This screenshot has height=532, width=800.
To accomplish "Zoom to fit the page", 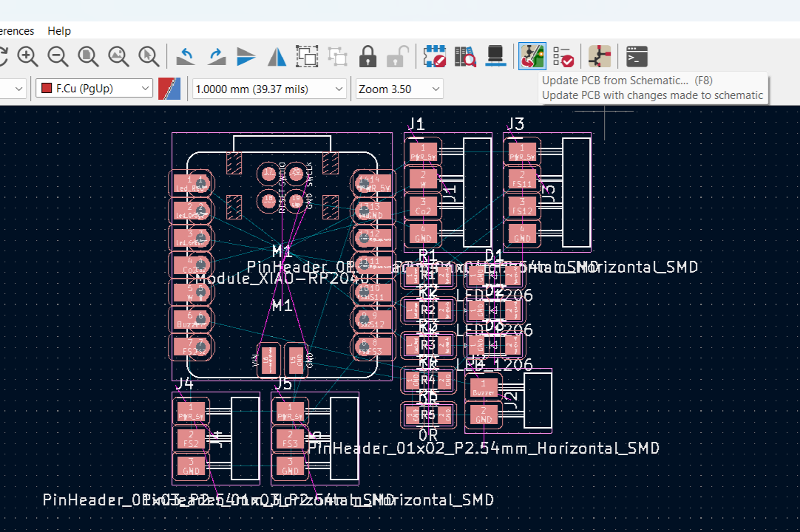I will [x=88, y=56].
